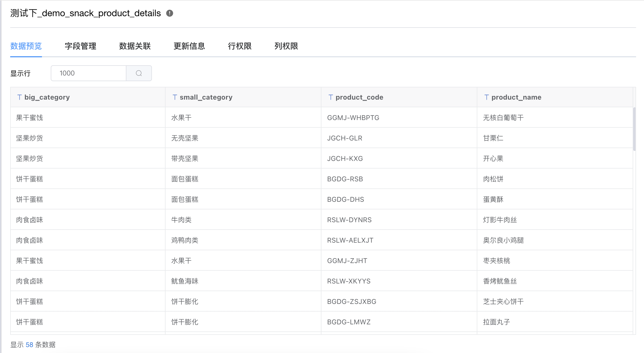This screenshot has width=644, height=353.
Task: Click the text-type icon of product_name
Action: point(486,97)
